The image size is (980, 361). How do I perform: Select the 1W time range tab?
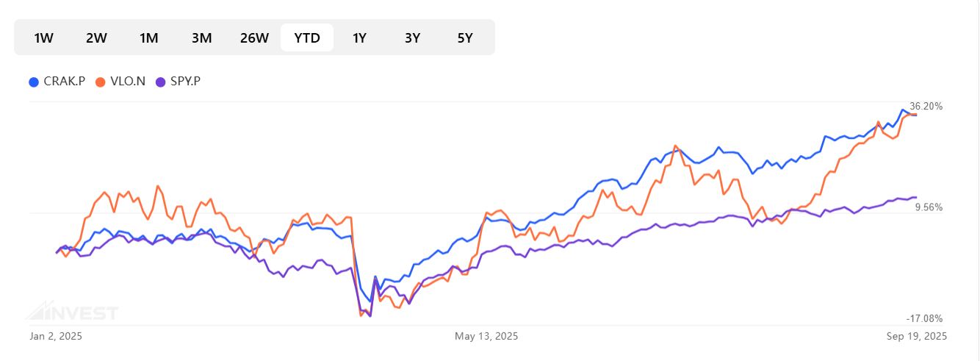coord(44,38)
